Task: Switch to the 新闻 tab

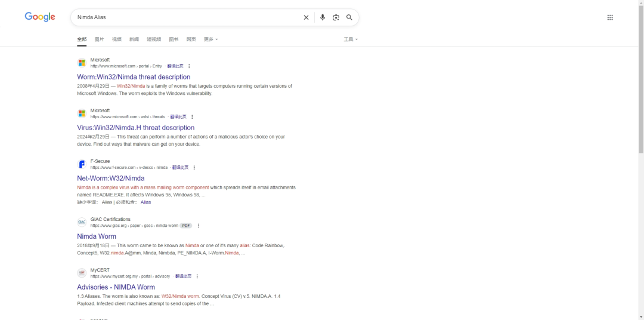Action: [x=134, y=39]
